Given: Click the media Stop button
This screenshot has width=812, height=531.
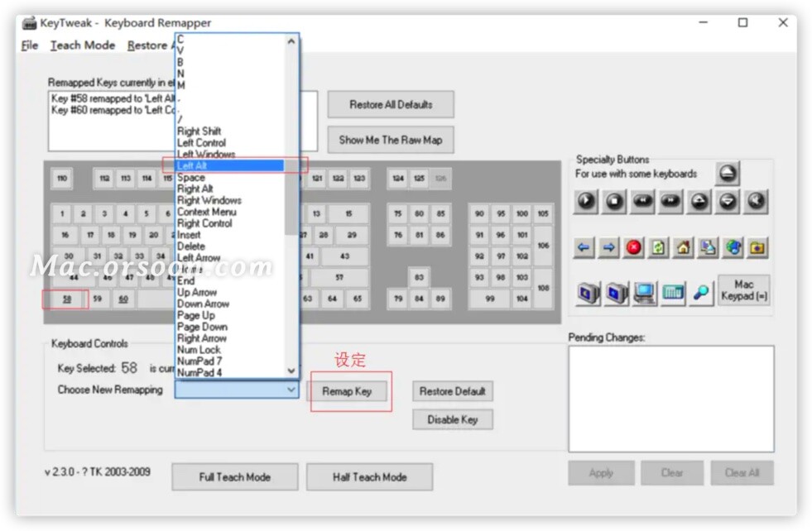Looking at the screenshot, I should (x=615, y=201).
